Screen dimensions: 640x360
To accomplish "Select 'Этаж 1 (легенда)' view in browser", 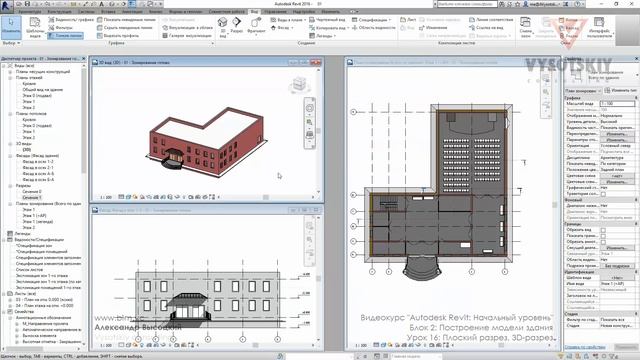I will (x=38, y=222).
